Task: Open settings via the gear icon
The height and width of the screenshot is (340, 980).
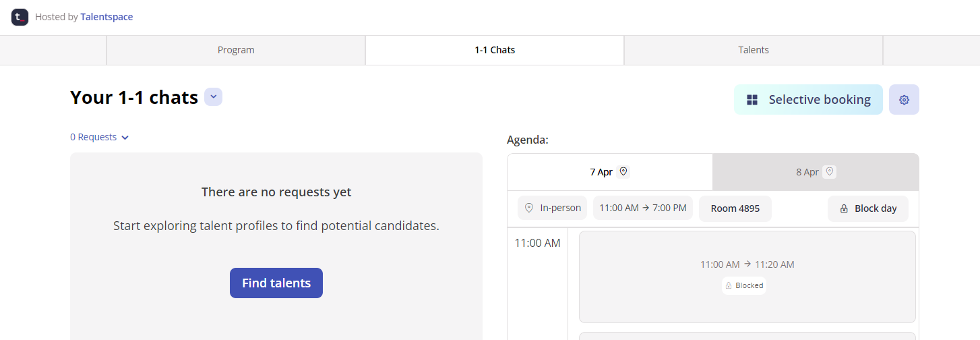Action: click(x=904, y=100)
